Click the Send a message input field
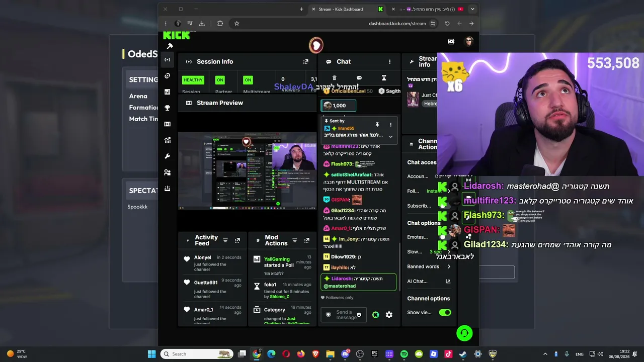Viewport: 644px width, 362px height. coord(344,315)
